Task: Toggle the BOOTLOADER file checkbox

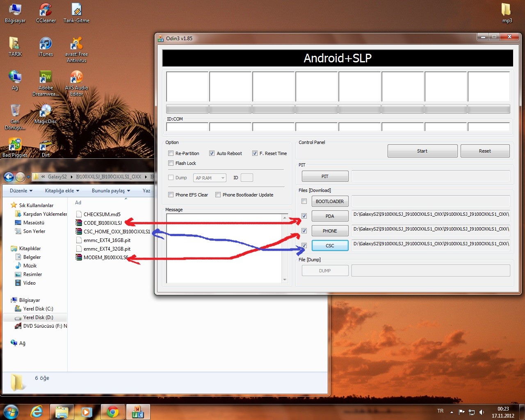Action: click(304, 201)
